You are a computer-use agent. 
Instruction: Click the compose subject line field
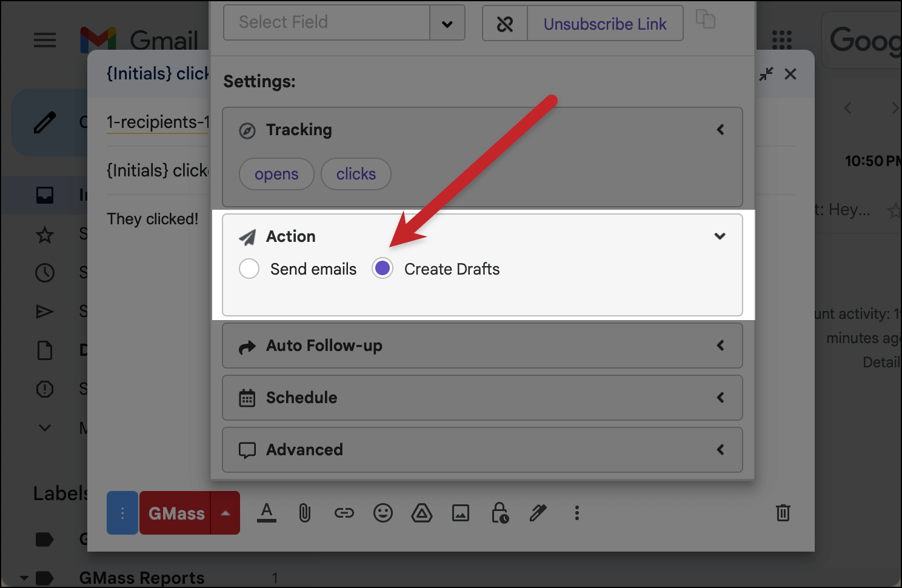158,171
